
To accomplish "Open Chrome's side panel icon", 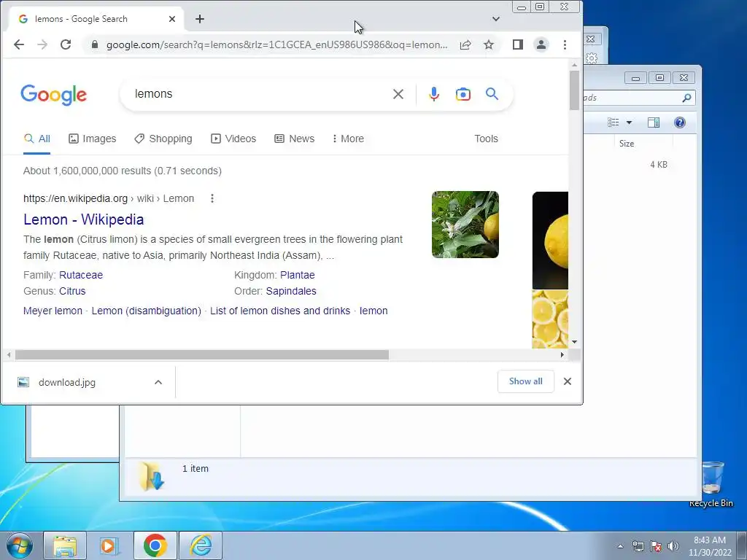I will (518, 44).
